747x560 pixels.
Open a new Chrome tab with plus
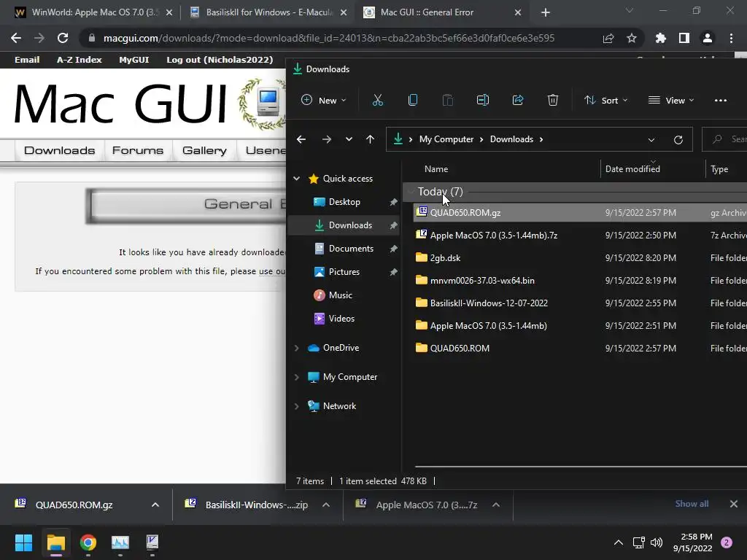point(546,12)
